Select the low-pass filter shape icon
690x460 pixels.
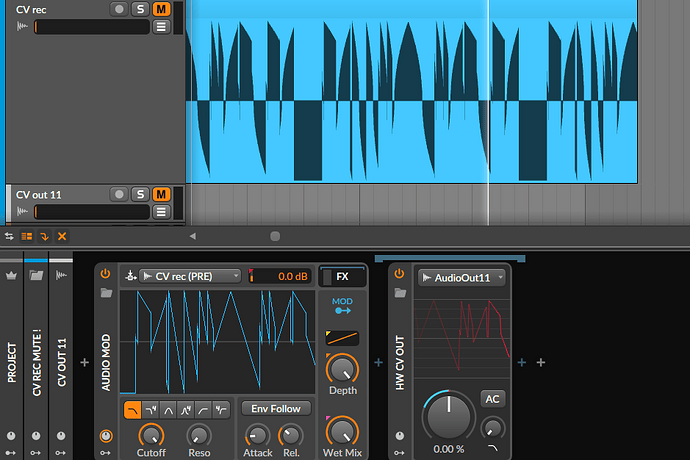[133, 408]
